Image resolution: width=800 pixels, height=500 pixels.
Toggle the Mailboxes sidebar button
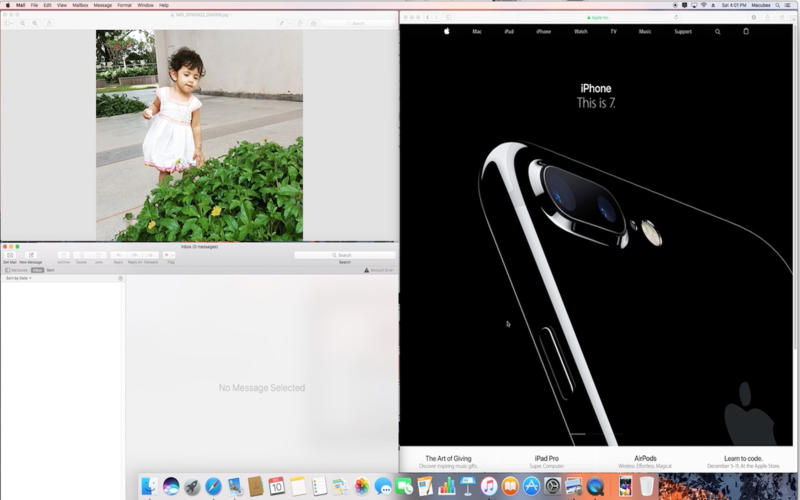(17, 270)
